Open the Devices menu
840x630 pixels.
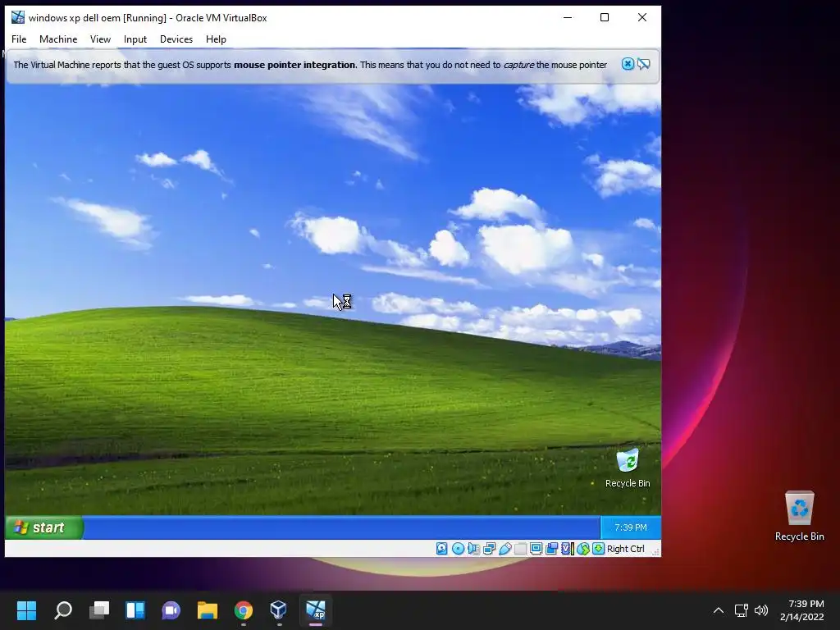[176, 39]
